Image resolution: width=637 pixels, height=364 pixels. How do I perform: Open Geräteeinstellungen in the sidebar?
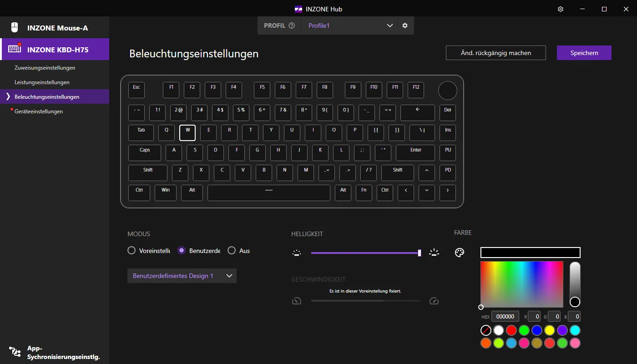[x=39, y=111]
